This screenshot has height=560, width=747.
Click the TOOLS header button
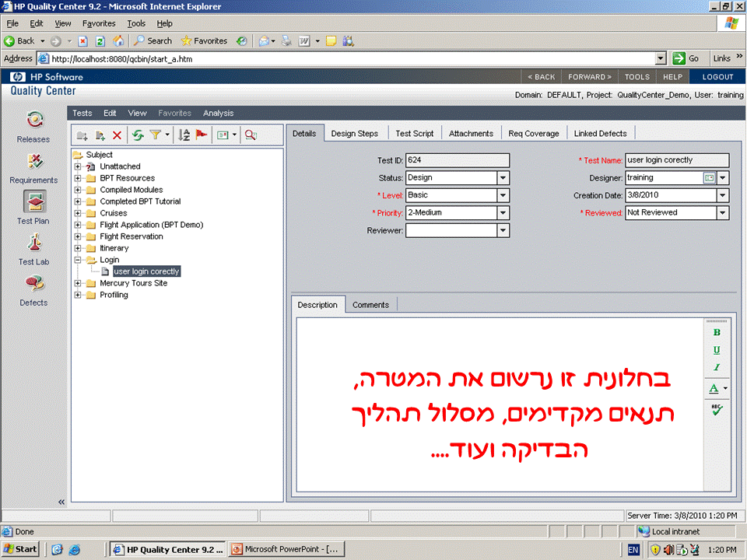click(x=637, y=77)
